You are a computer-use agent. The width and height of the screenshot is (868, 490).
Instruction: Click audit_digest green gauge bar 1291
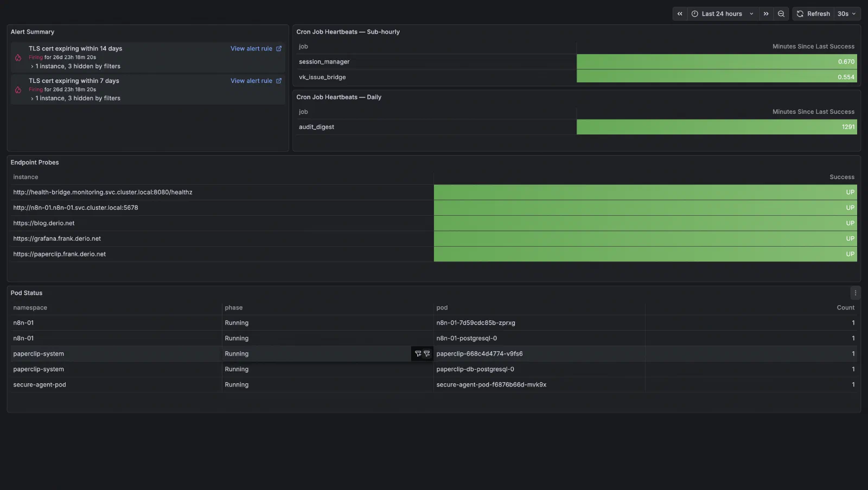[717, 127]
